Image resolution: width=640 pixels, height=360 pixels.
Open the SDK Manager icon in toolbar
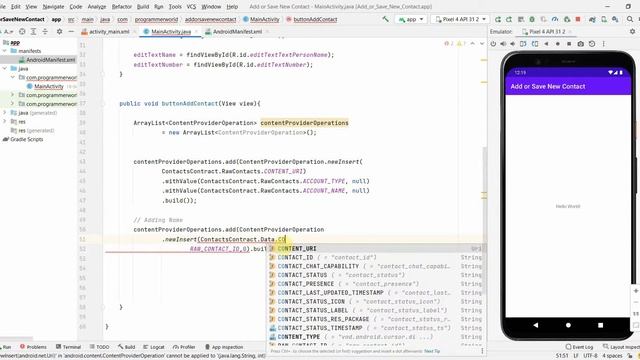[615, 19]
